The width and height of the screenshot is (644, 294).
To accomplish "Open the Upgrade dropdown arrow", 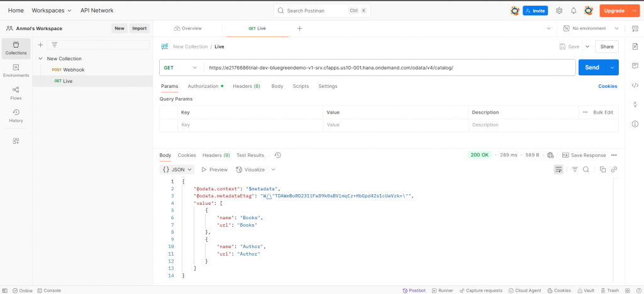I will [634, 11].
